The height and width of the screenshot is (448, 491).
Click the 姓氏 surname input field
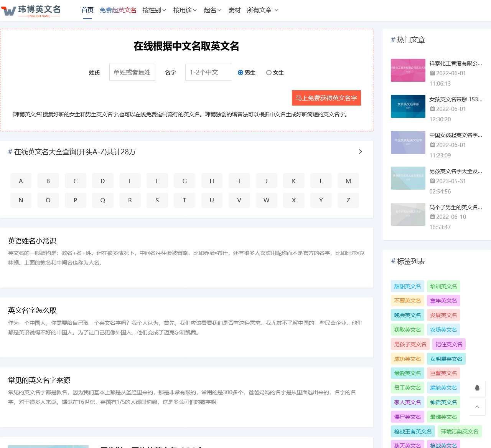click(132, 72)
